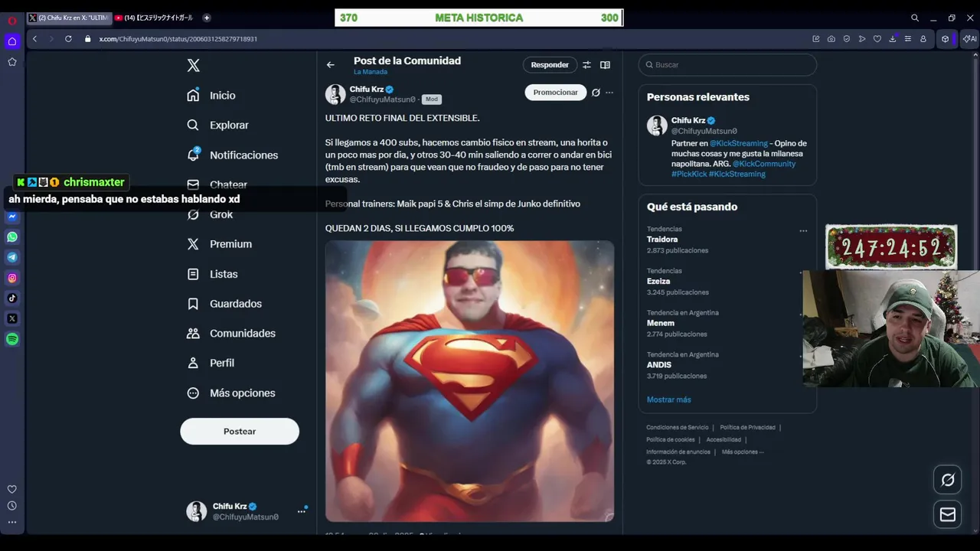This screenshot has height=551, width=980.
Task: Open the sidebar bookmarks star icon
Action: (x=12, y=62)
